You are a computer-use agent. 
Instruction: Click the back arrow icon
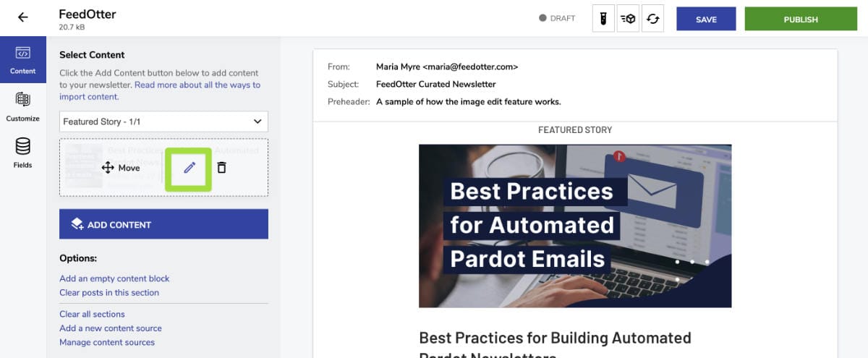tap(23, 18)
